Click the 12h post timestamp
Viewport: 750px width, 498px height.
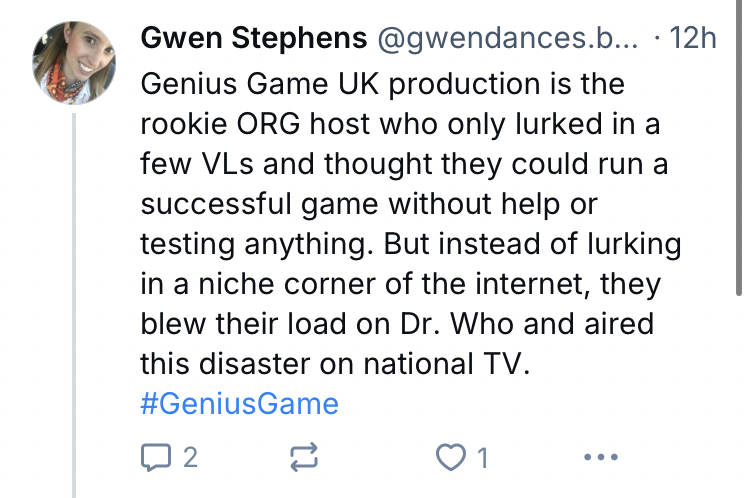coord(692,38)
